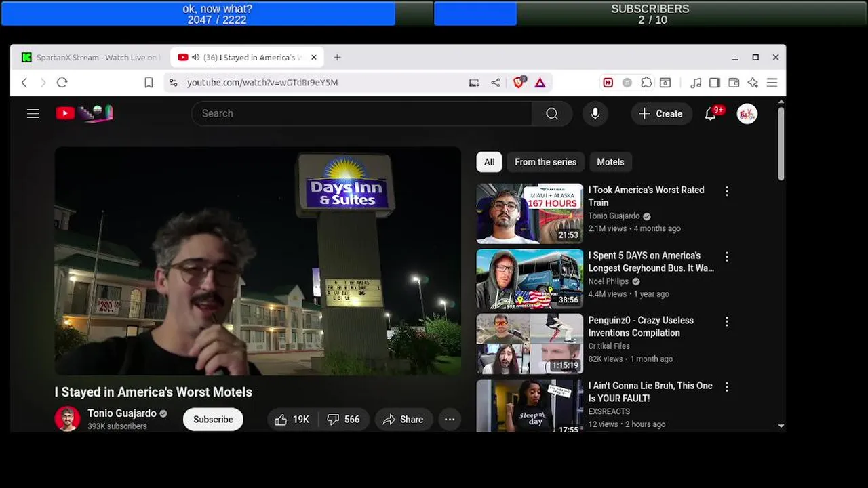Subscribe to Tonio Guajardo

(x=213, y=420)
